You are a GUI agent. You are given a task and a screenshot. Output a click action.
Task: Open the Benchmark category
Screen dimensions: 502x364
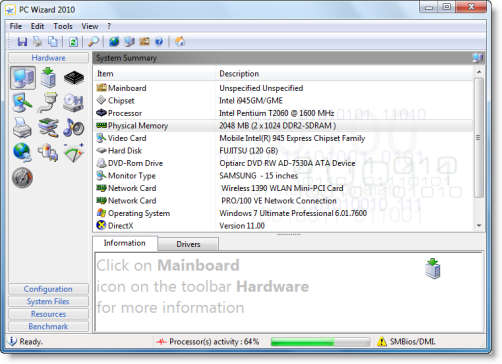48,326
